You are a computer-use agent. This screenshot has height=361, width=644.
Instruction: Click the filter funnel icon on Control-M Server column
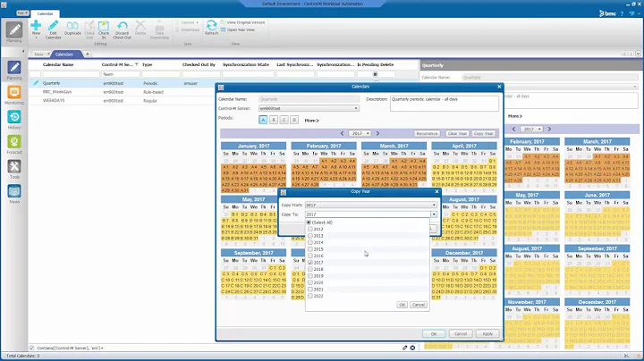tap(136, 65)
